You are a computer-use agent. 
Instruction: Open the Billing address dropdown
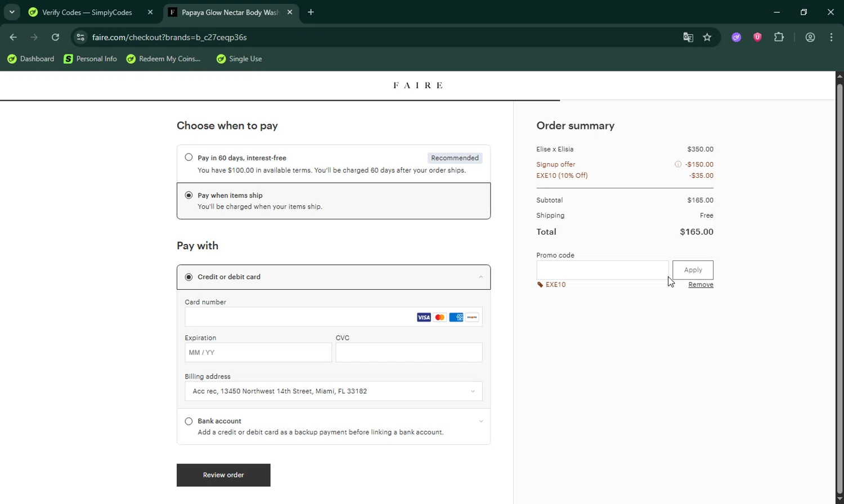click(333, 391)
